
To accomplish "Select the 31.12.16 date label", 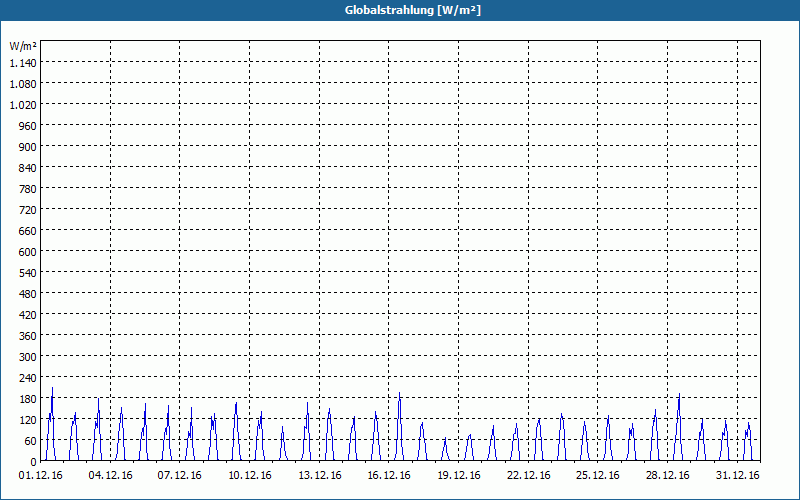I will 737,476.
